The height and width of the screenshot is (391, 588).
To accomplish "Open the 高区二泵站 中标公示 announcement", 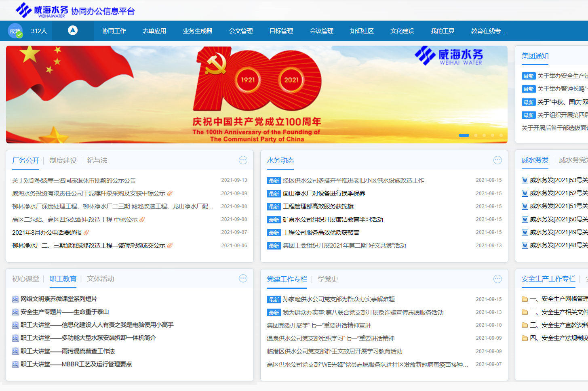I will coord(75,219).
